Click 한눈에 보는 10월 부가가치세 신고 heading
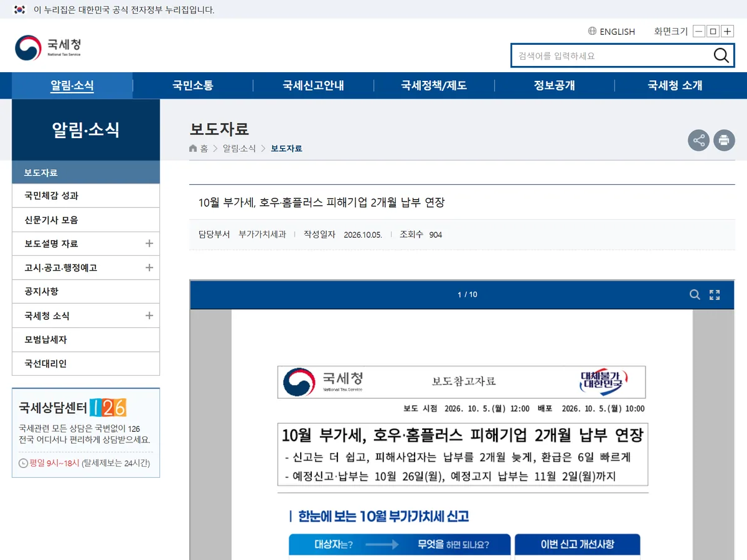Image resolution: width=747 pixels, height=560 pixels. click(x=383, y=516)
